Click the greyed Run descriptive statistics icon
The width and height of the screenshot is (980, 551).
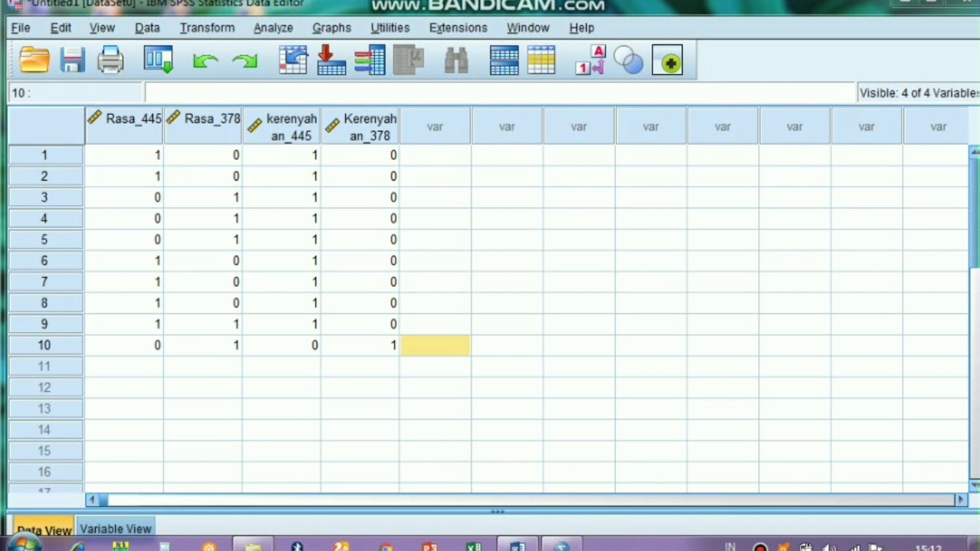pyautogui.click(x=409, y=60)
